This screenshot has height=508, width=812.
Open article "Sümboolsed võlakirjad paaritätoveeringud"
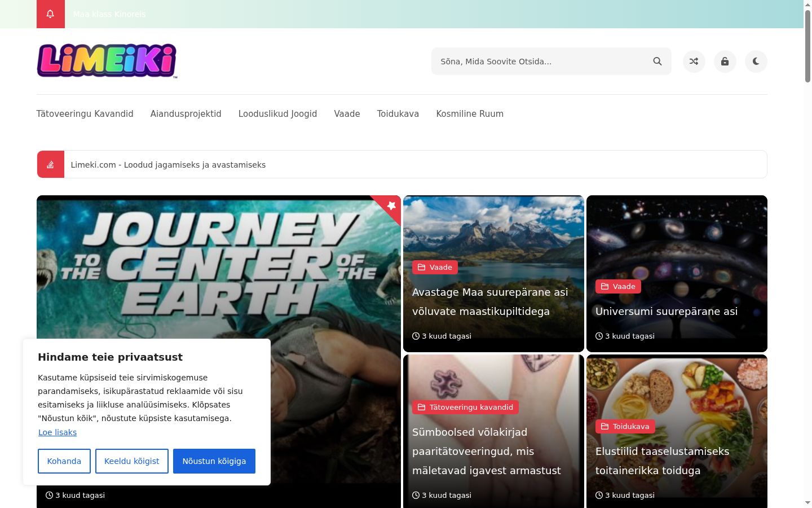point(487,452)
